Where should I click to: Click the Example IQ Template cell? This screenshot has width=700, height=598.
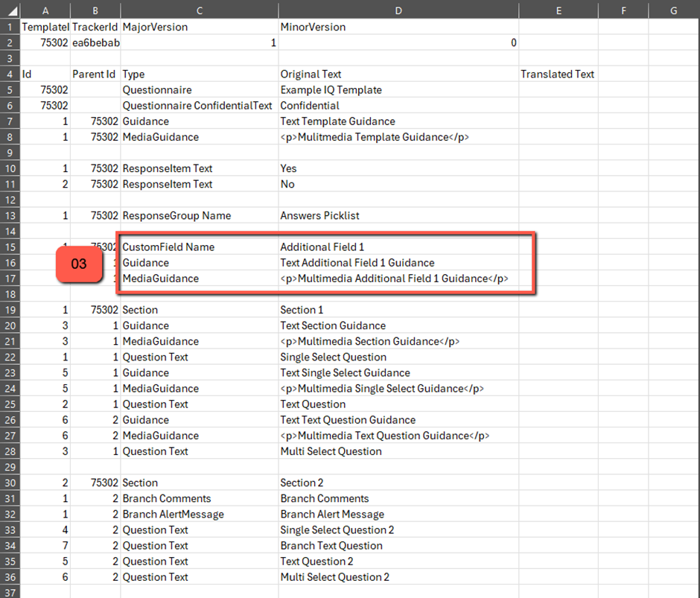[x=398, y=90]
